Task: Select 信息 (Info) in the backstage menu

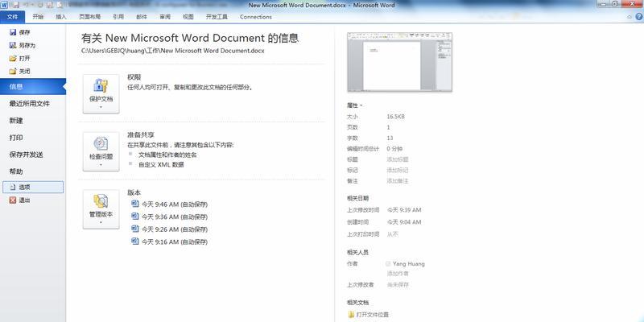Action: point(33,87)
